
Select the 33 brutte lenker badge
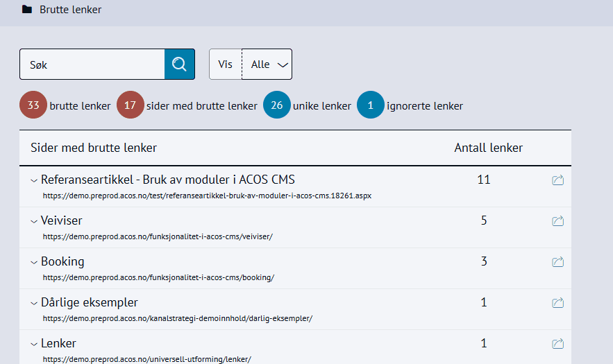pos(33,105)
